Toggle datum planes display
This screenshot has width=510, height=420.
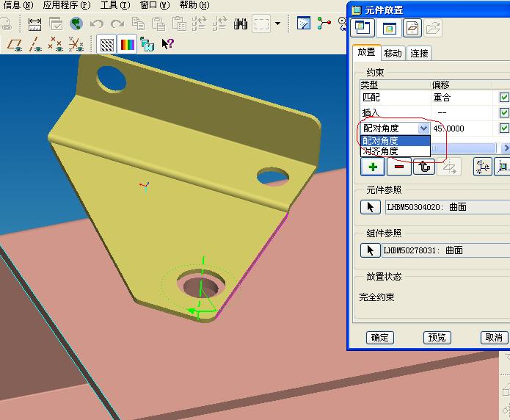[x=15, y=45]
